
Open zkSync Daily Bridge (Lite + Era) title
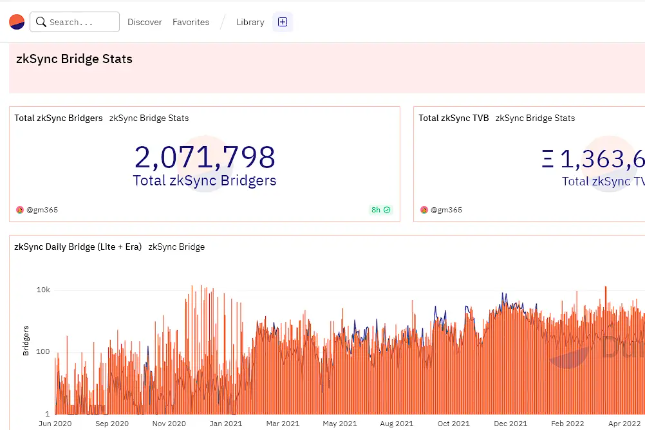(x=78, y=247)
